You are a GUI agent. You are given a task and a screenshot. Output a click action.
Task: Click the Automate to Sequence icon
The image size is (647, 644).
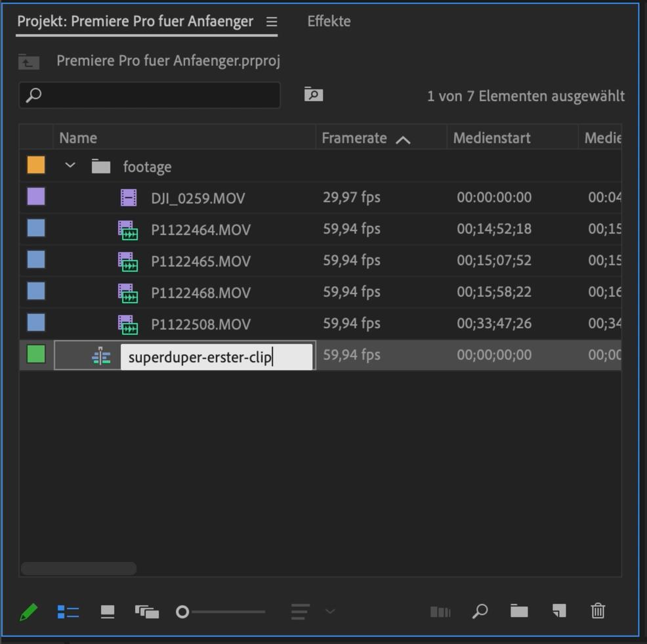coord(440,612)
